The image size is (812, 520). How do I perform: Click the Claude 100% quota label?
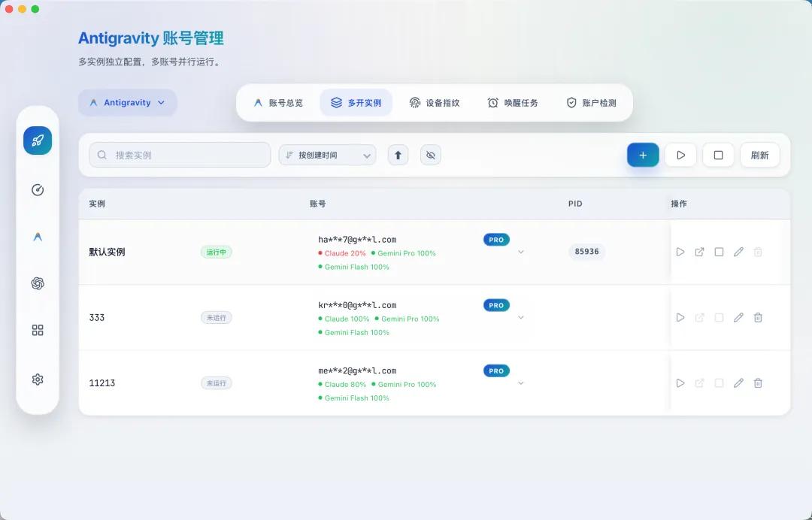(x=344, y=319)
